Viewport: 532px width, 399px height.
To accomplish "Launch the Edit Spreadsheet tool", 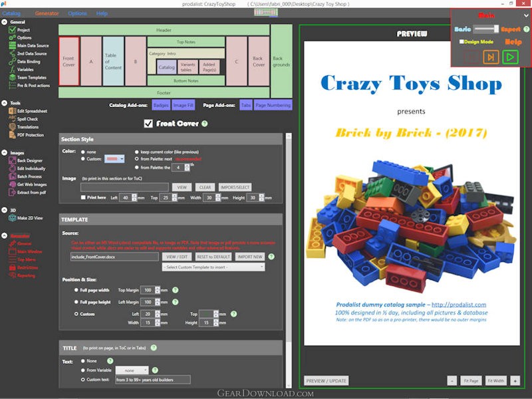I will click(28, 111).
